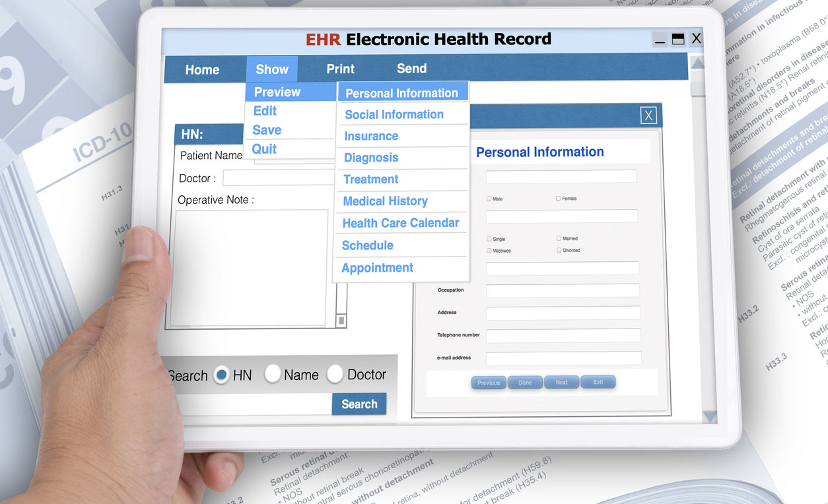This screenshot has height=504, width=828.
Task: Select the Widowes checkbox
Action: tap(489, 251)
